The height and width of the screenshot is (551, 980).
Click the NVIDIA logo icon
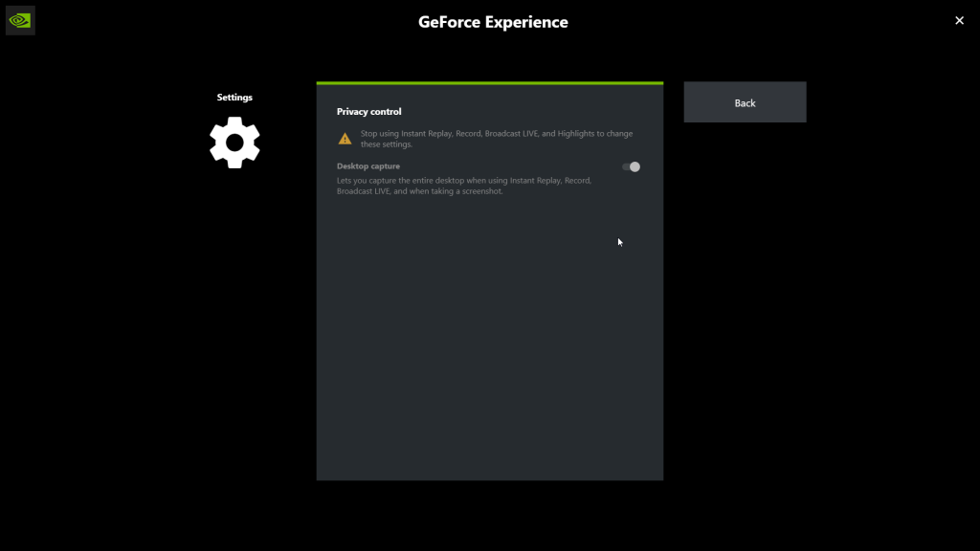(20, 21)
